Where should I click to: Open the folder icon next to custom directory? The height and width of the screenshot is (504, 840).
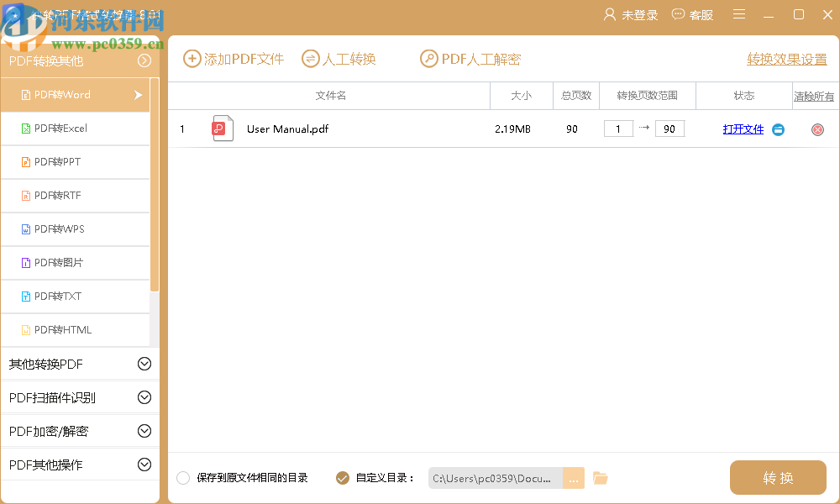(600, 477)
